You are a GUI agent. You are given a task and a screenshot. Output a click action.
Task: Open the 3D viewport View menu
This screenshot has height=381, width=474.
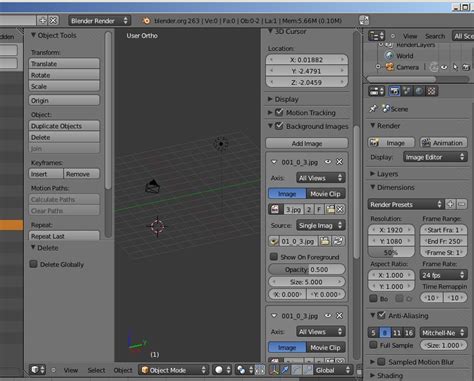point(71,370)
